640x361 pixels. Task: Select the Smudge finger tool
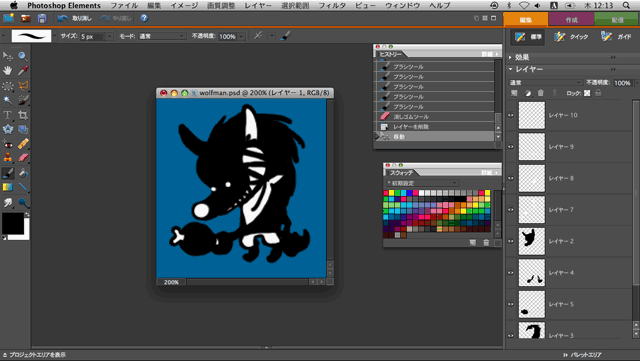click(7, 203)
